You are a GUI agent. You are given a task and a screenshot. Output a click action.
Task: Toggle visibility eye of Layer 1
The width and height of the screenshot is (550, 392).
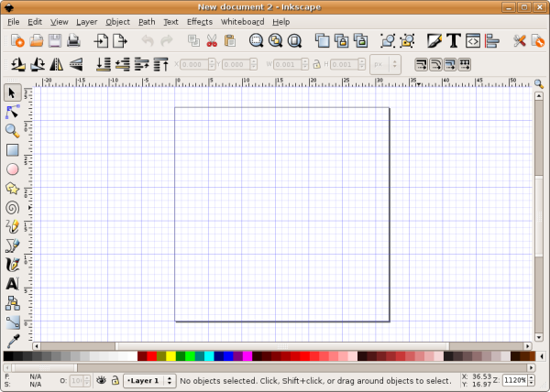tap(102, 380)
